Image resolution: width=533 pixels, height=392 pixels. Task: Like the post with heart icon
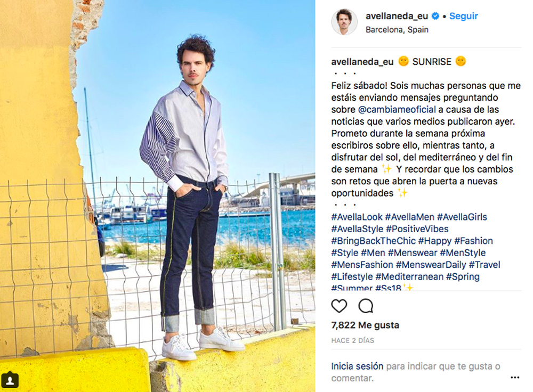[x=339, y=306]
